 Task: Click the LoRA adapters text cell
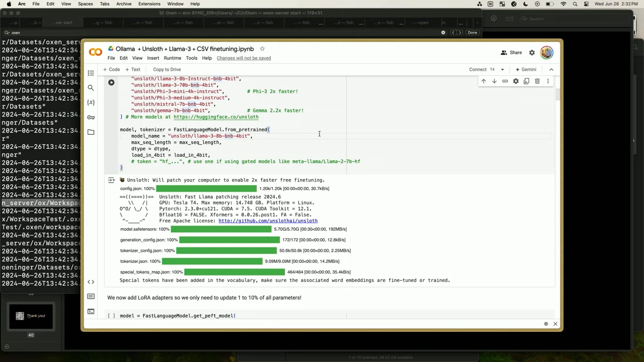pos(204,298)
